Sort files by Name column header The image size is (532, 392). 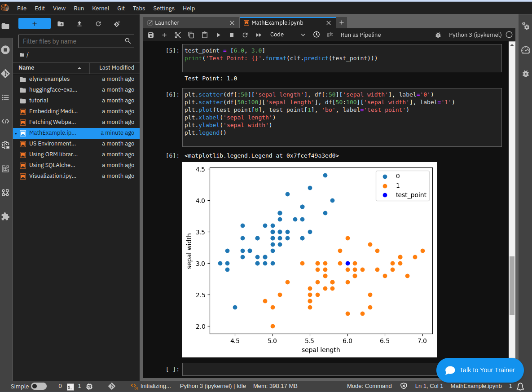coord(51,68)
